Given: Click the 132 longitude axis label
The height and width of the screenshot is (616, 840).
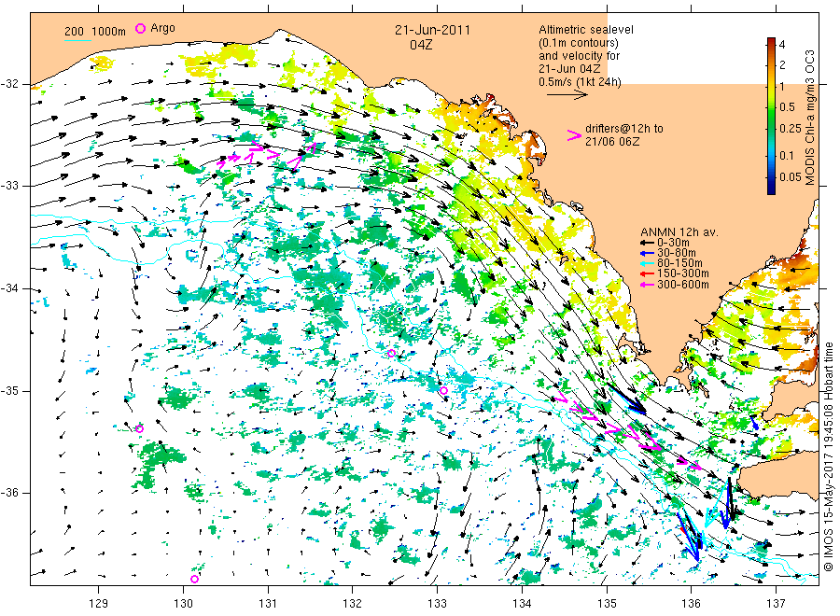Looking at the screenshot, I should click(x=353, y=604).
